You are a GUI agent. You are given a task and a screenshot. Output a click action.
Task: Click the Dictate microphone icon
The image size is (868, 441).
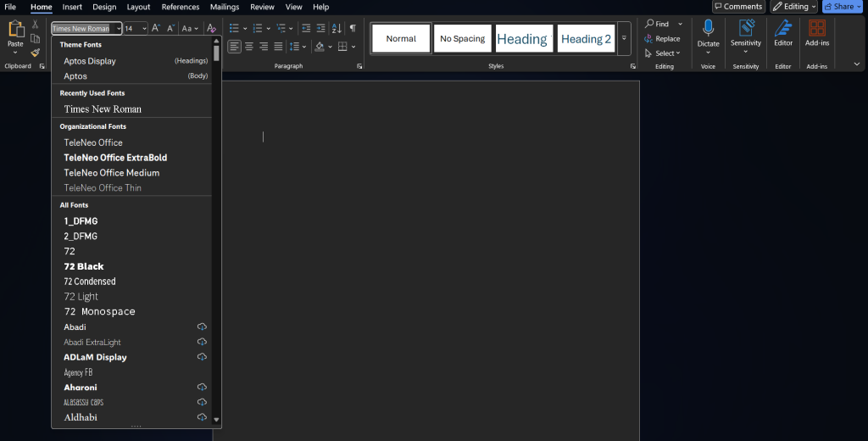click(x=708, y=29)
